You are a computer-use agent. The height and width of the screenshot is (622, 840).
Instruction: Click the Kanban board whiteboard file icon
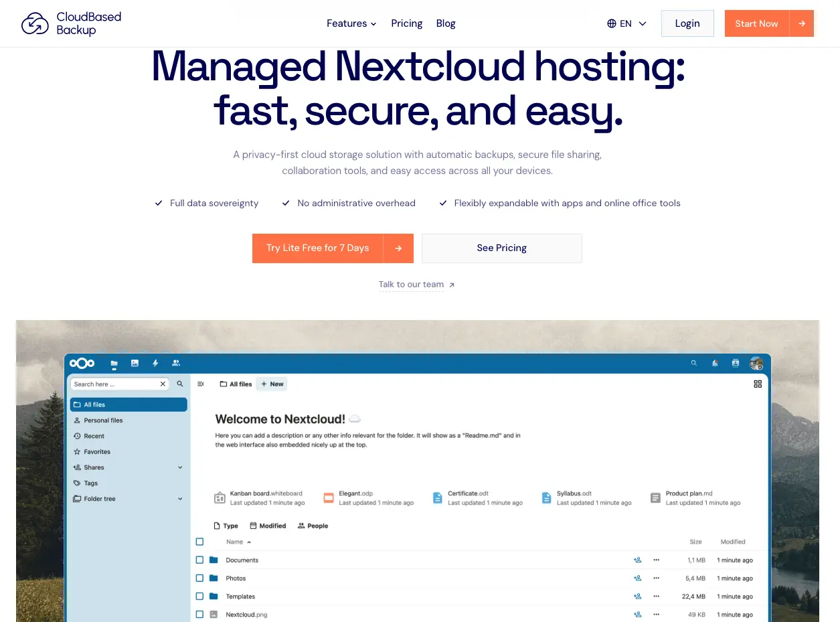click(220, 498)
